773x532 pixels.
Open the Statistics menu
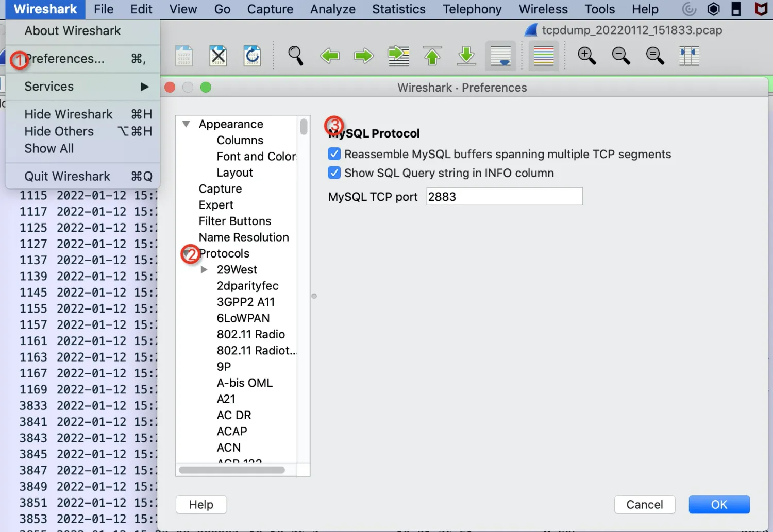(399, 9)
